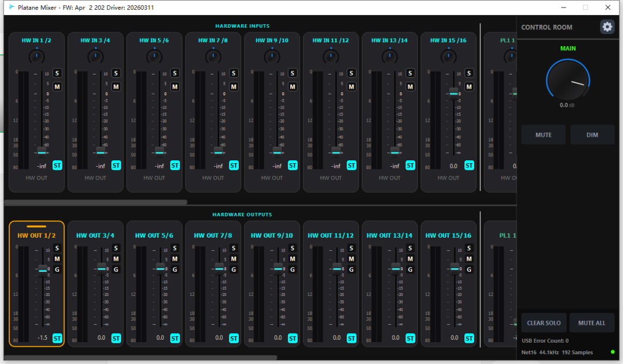
Task: Mute the HW IN 15/16 channel
Action: tap(469, 87)
